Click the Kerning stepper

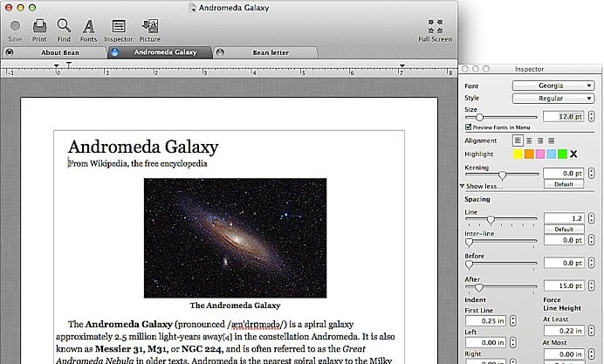click(x=591, y=174)
